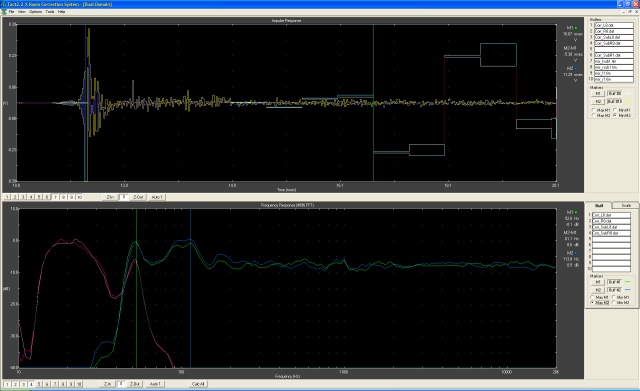Screen dimensions: 640x391
Task: Click Auto1 under the Frequency Response graph
Action: tap(155, 384)
